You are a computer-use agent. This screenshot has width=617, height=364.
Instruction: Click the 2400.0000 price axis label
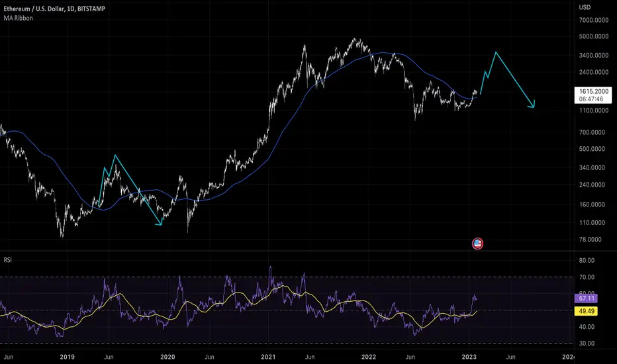coord(593,72)
